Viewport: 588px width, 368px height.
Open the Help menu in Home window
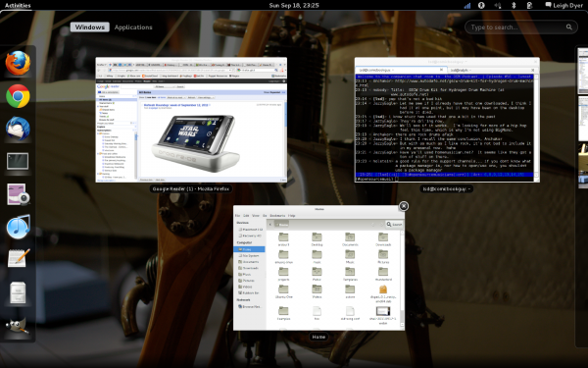(291, 216)
